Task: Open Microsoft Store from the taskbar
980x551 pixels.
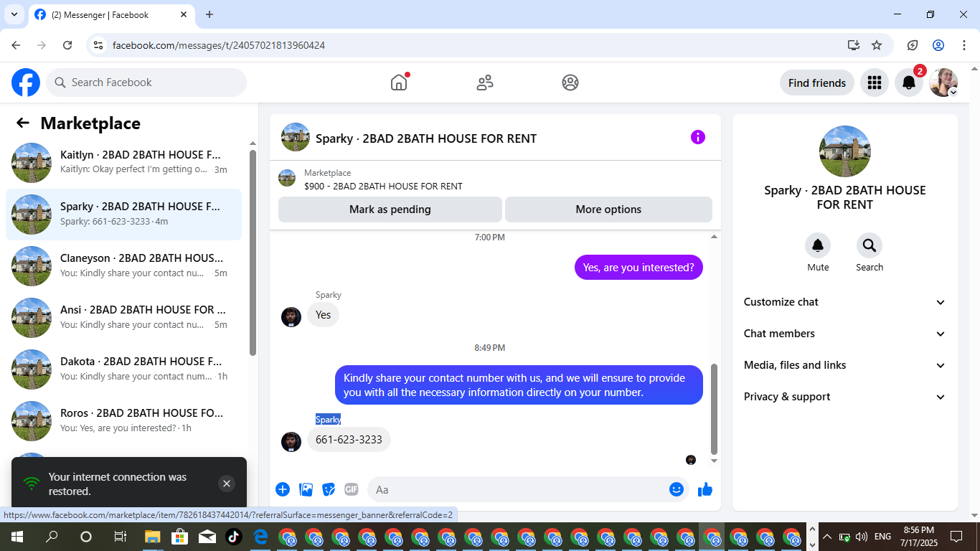Action: [179, 537]
